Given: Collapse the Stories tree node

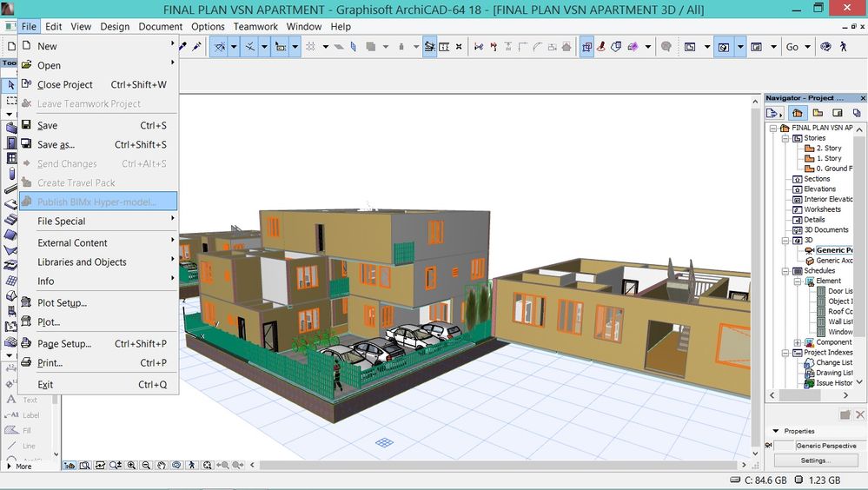Looking at the screenshot, I should pos(785,138).
